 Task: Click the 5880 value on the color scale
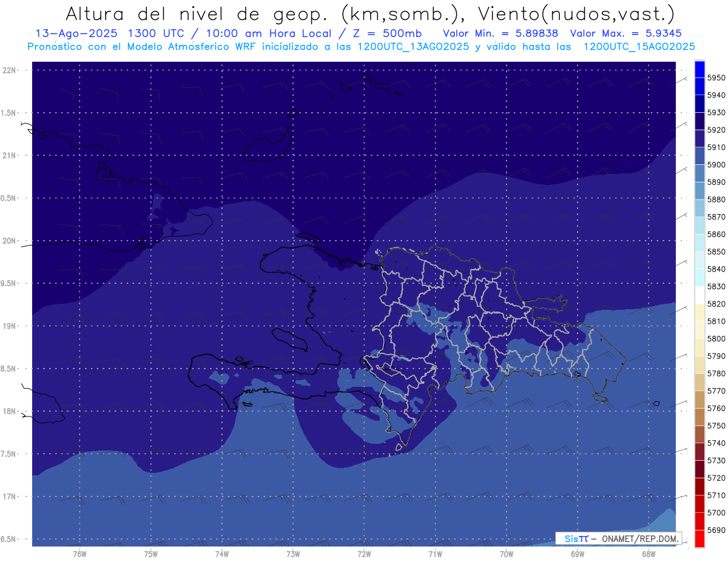716,199
